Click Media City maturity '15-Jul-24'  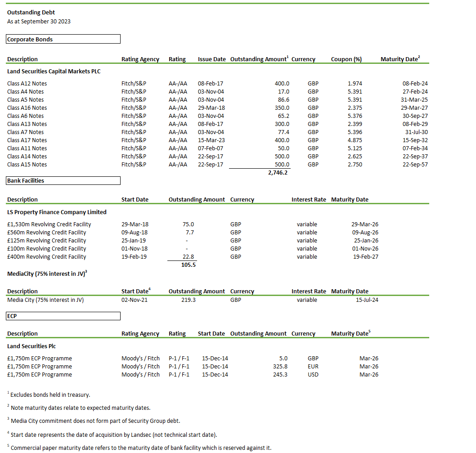point(367,300)
